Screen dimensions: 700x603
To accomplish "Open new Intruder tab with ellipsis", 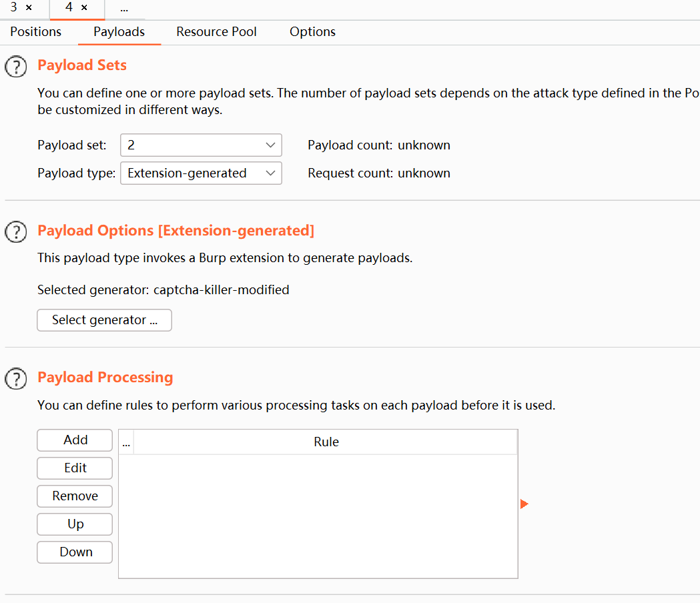I will [x=124, y=9].
